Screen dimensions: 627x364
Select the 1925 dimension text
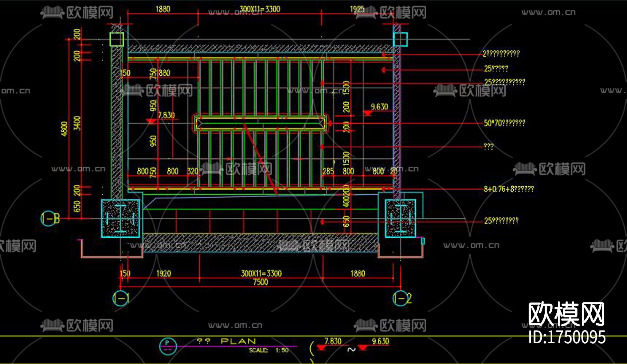[x=357, y=9]
